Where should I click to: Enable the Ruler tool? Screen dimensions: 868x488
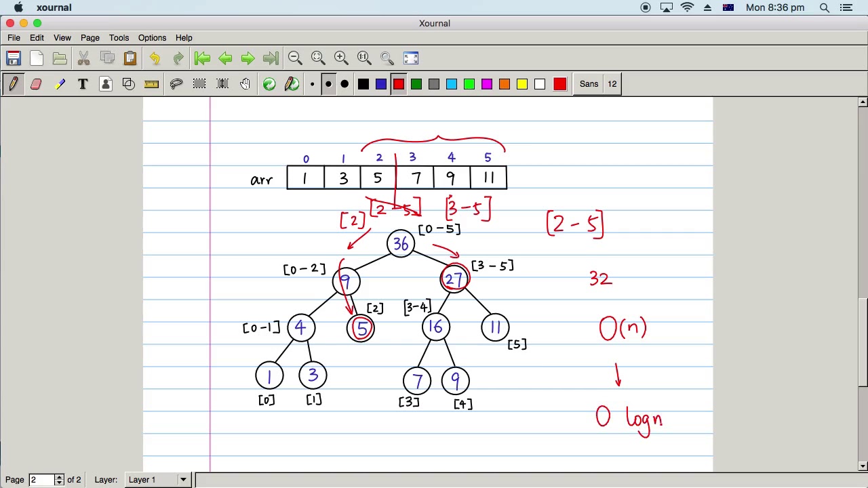(x=152, y=84)
